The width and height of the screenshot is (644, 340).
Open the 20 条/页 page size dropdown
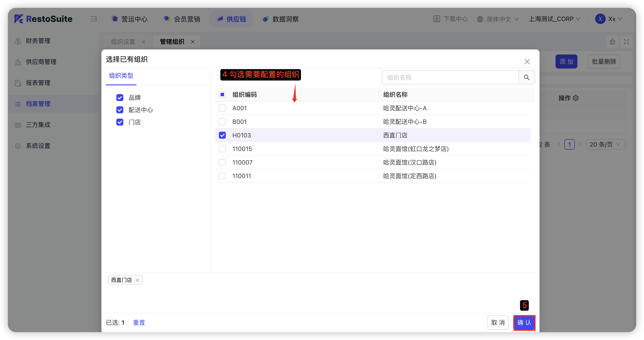pos(605,144)
